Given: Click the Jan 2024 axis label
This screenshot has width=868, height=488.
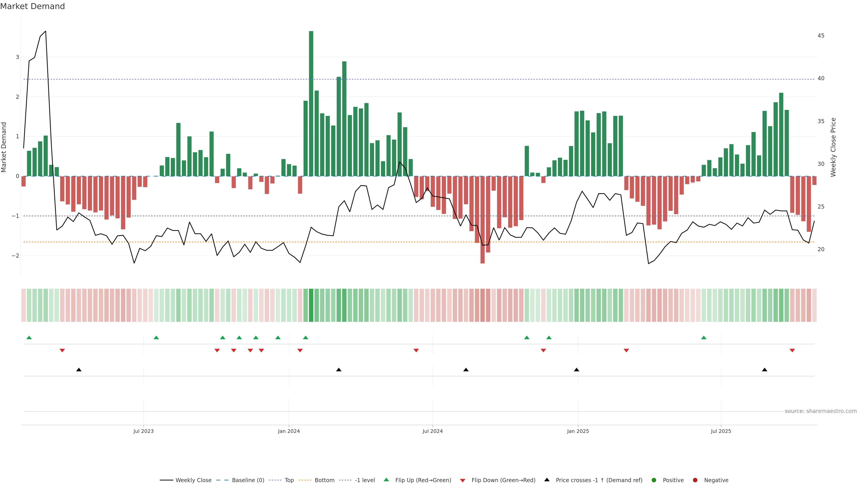Looking at the screenshot, I should click(289, 431).
